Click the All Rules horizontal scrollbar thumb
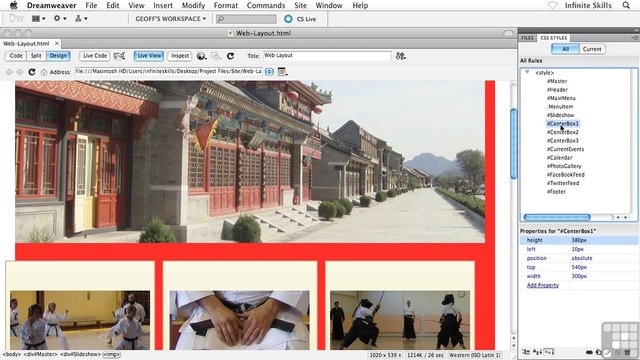This screenshot has width=640, height=360. tap(557, 218)
